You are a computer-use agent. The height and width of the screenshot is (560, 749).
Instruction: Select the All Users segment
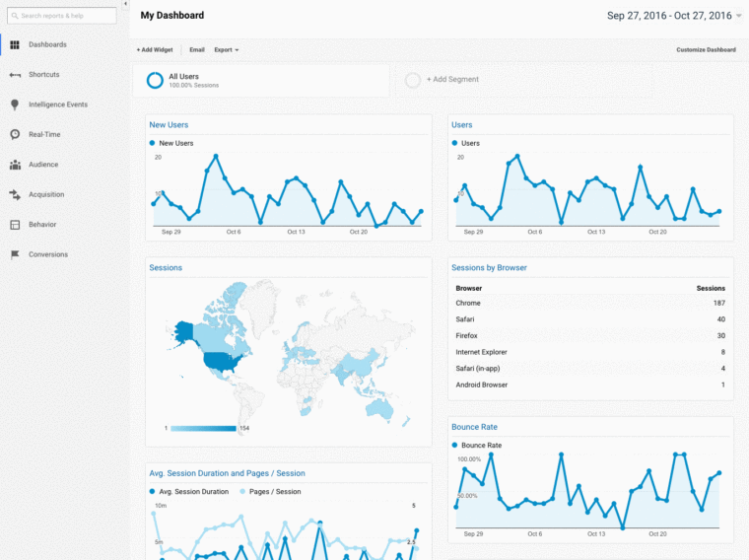coord(192,80)
